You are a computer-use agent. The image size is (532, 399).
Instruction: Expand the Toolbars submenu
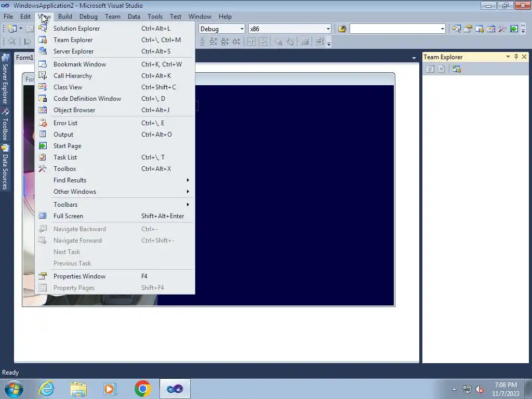115,205
